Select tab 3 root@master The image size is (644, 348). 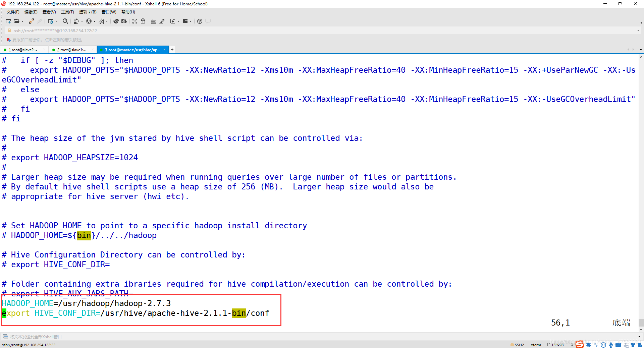pyautogui.click(x=133, y=50)
